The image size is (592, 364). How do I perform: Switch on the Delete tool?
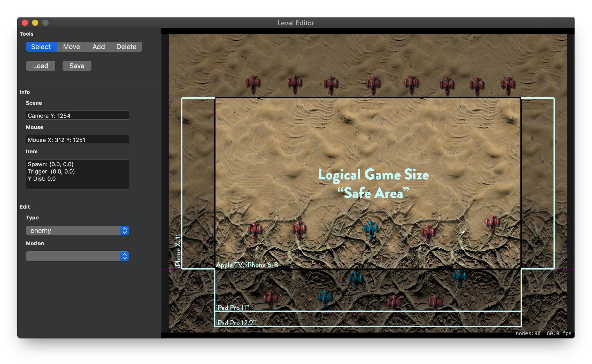126,47
